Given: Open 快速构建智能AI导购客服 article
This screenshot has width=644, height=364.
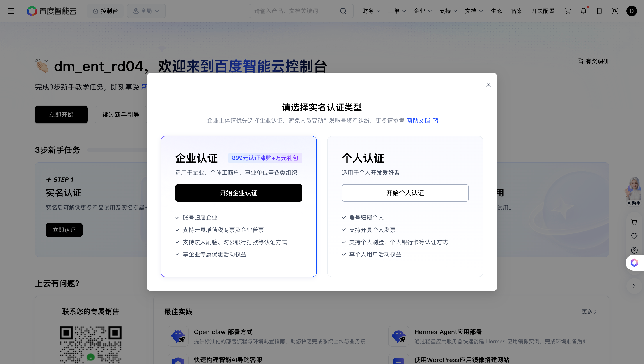Looking at the screenshot, I should point(228,360).
